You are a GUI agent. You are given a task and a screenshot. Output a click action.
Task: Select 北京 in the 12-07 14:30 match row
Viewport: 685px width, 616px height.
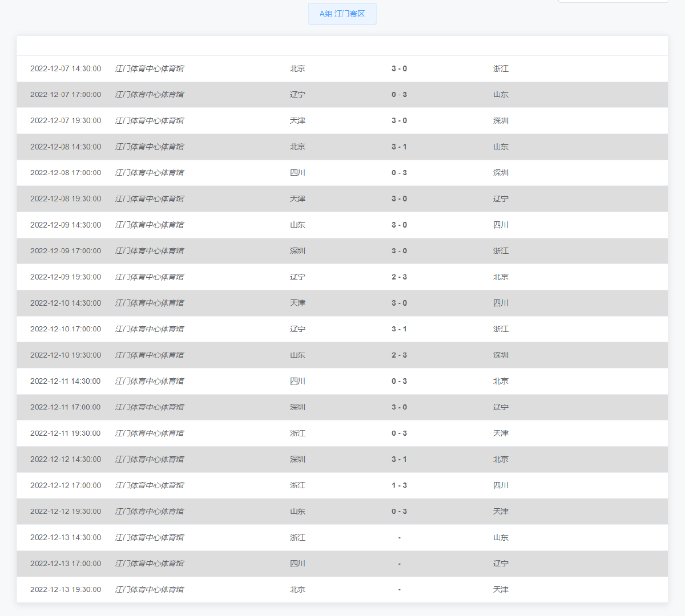coord(297,68)
